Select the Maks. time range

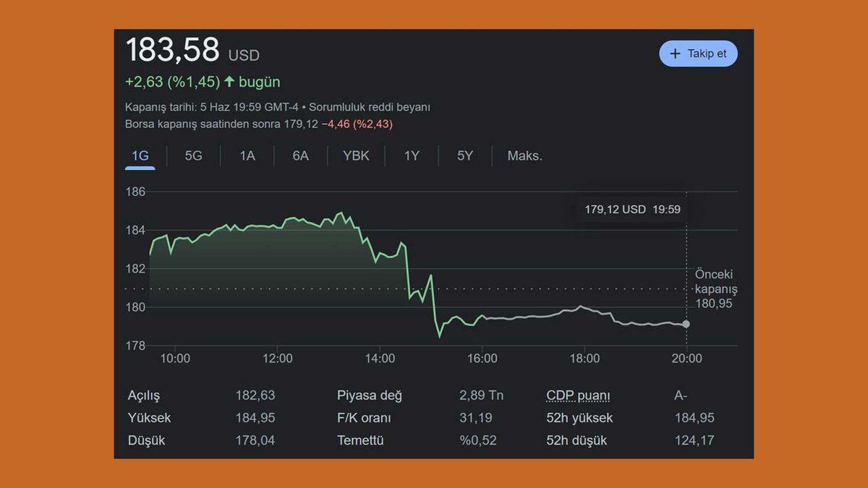point(524,155)
